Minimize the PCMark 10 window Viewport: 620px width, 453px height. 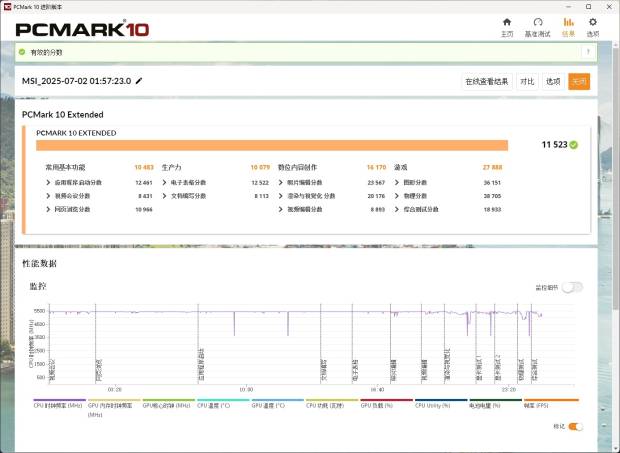pyautogui.click(x=569, y=7)
